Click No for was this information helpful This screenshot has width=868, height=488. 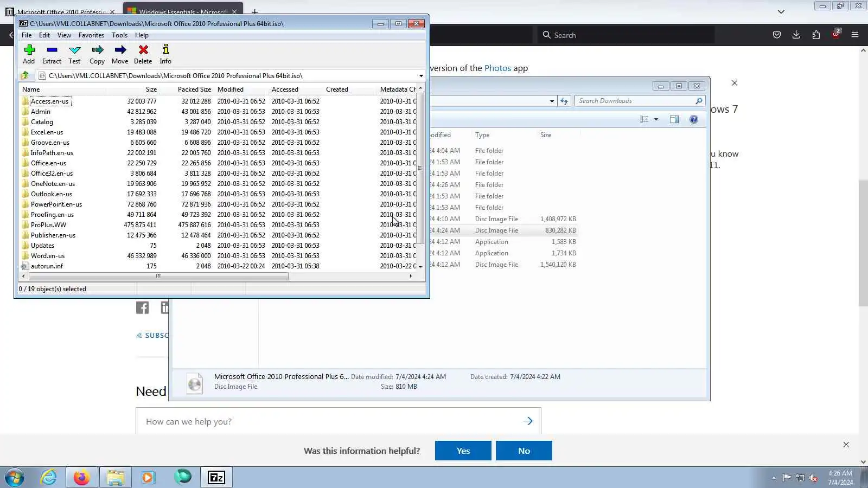(x=524, y=451)
